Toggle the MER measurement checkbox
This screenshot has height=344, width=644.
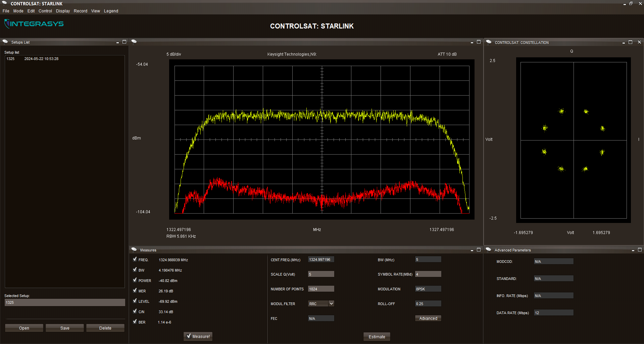[x=135, y=290]
